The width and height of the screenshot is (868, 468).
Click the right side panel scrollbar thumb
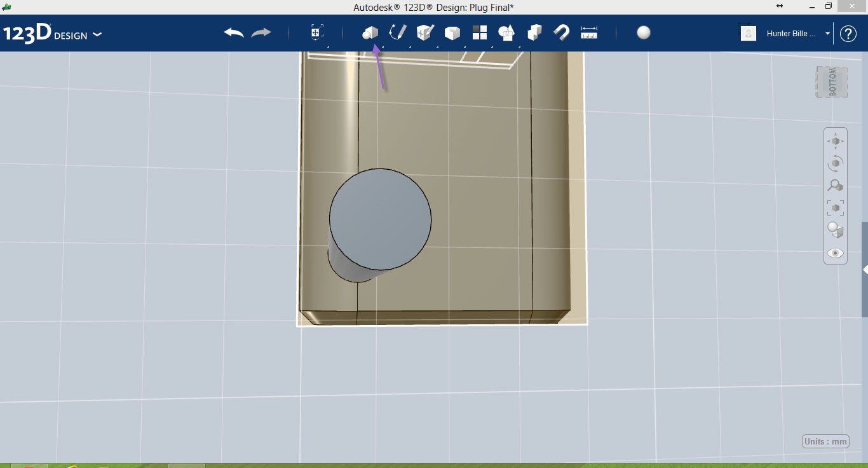865,269
